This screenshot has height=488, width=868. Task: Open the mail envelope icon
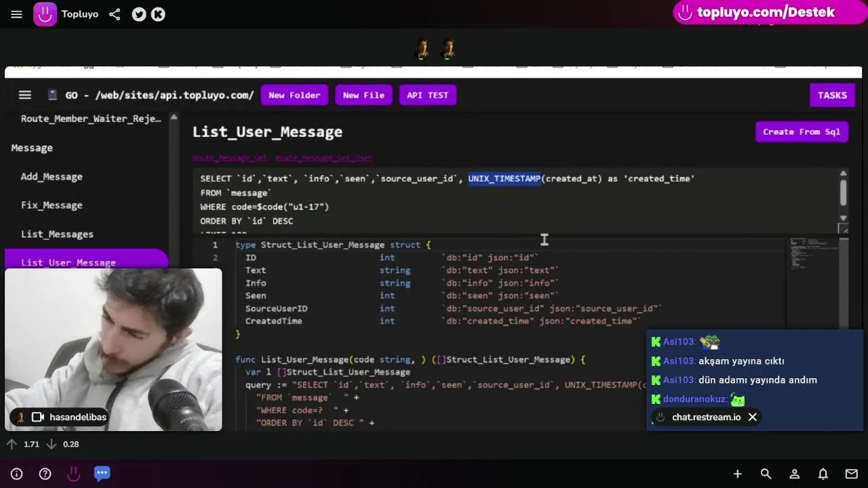click(x=851, y=474)
